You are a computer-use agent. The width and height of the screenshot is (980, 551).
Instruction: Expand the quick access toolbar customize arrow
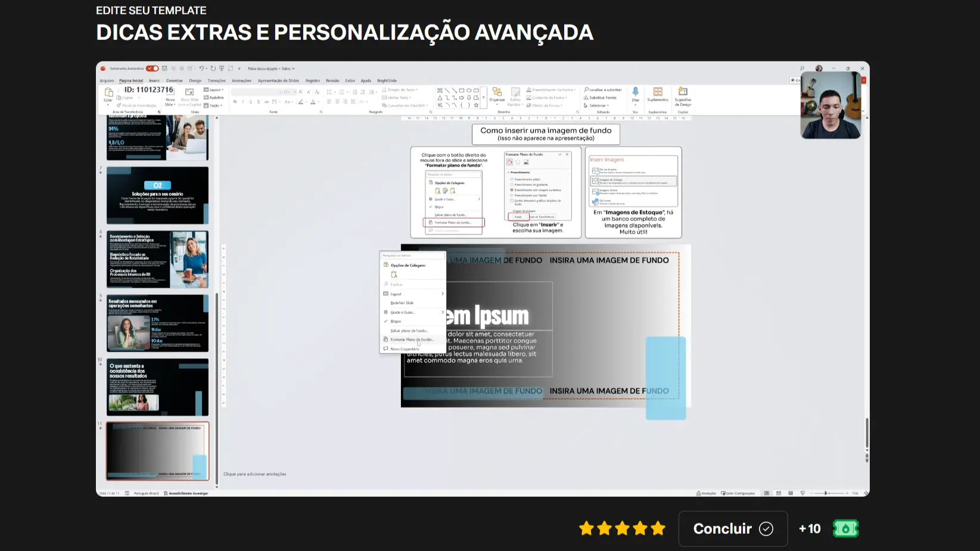[239, 69]
